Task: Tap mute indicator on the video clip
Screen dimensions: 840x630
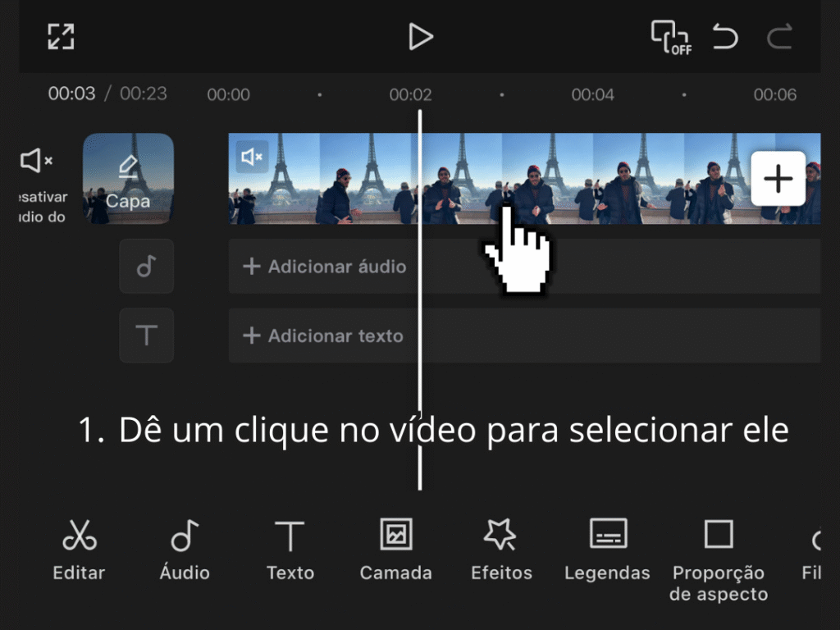Action: coord(252,157)
